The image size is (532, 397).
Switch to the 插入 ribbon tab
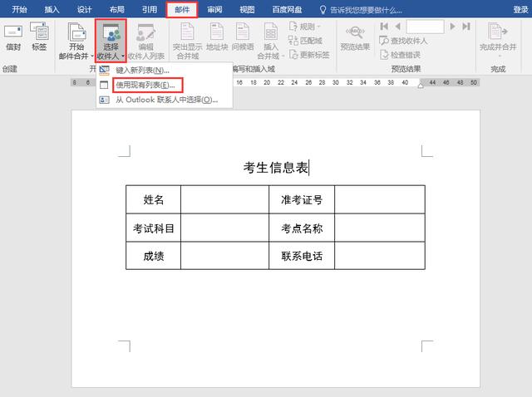coord(52,9)
